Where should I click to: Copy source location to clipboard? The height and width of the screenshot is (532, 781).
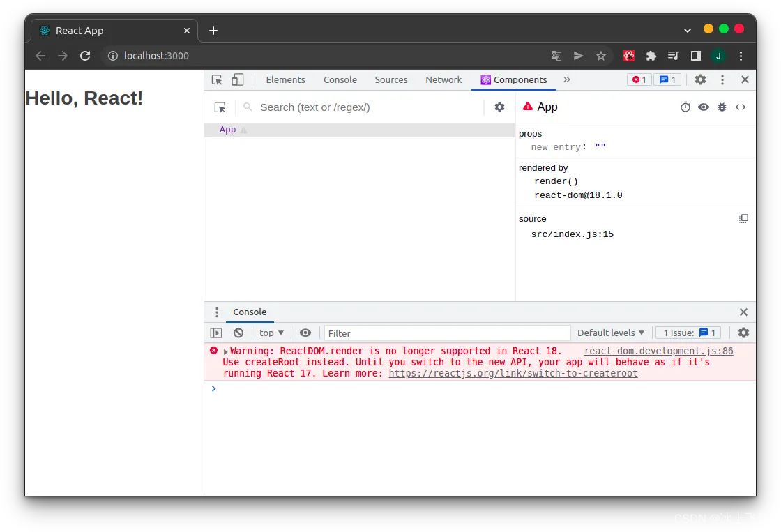point(743,218)
